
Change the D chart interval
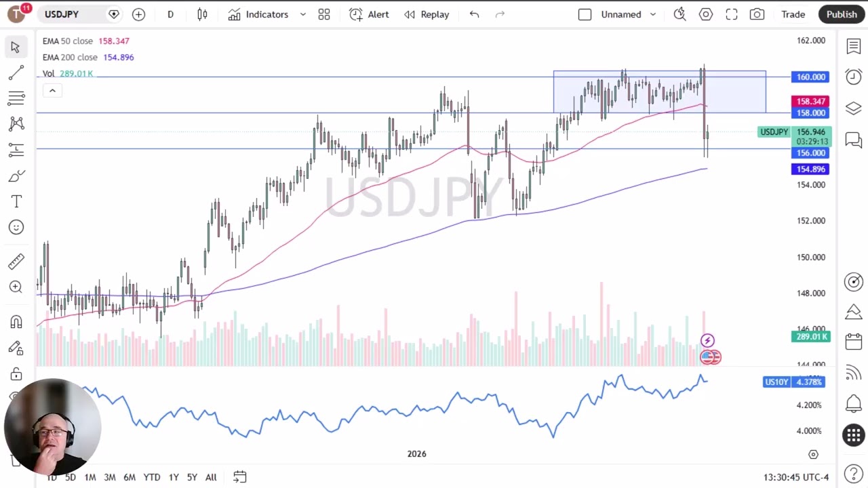170,14
